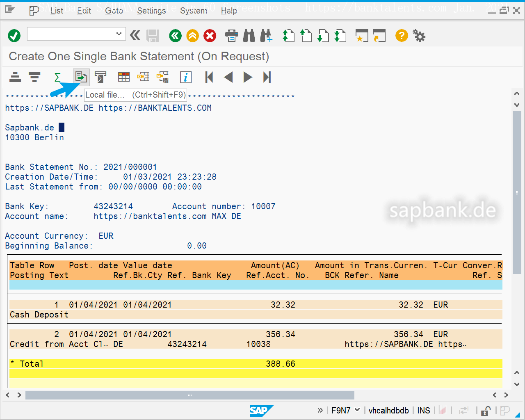Click the SAP logo in status bar

pyautogui.click(x=261, y=411)
